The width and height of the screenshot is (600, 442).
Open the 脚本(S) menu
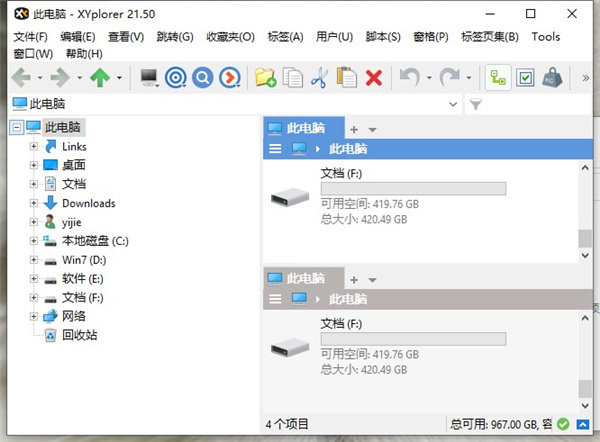pyautogui.click(x=383, y=37)
